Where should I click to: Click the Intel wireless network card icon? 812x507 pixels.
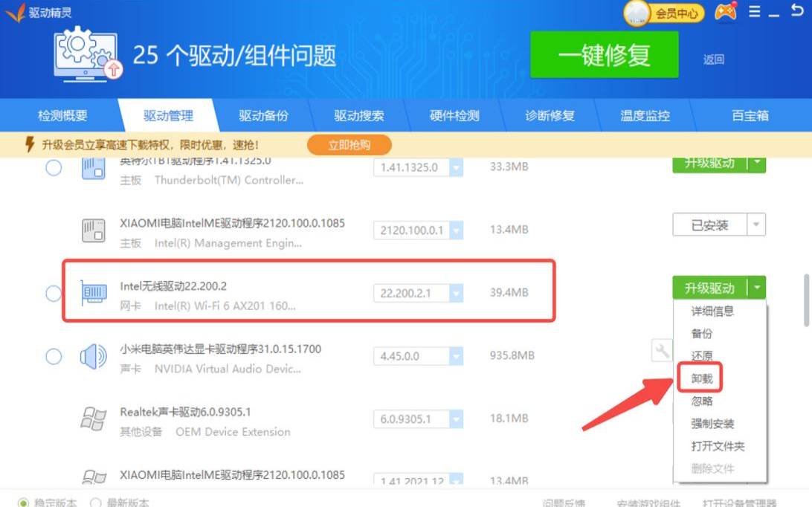94,293
